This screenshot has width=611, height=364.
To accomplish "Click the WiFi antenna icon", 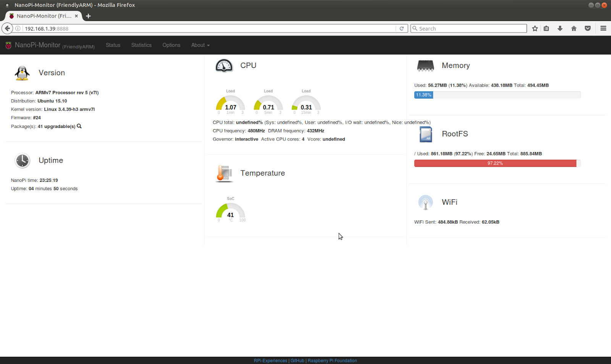I will point(425,202).
